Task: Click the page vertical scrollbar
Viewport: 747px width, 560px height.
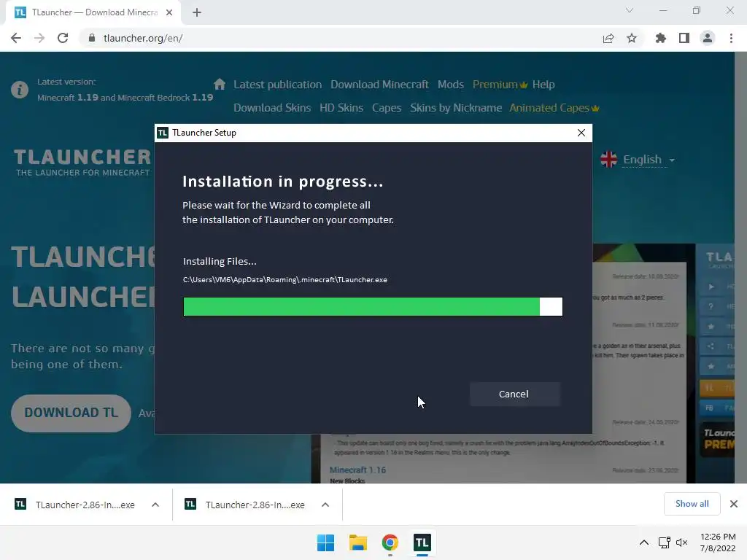Action: [740, 267]
